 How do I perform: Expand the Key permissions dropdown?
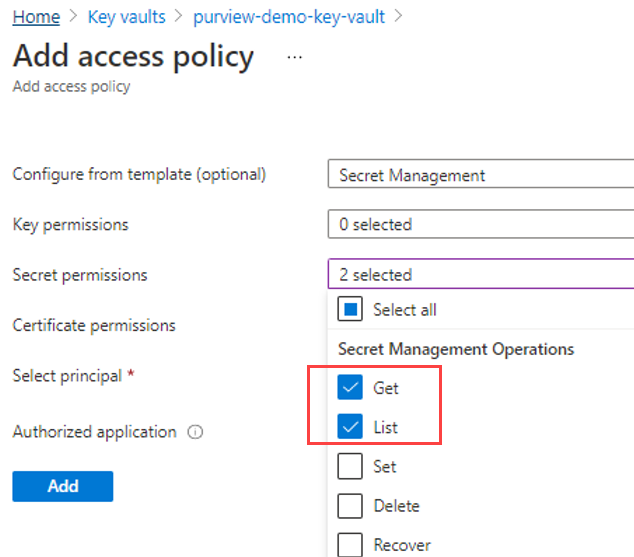(x=480, y=225)
